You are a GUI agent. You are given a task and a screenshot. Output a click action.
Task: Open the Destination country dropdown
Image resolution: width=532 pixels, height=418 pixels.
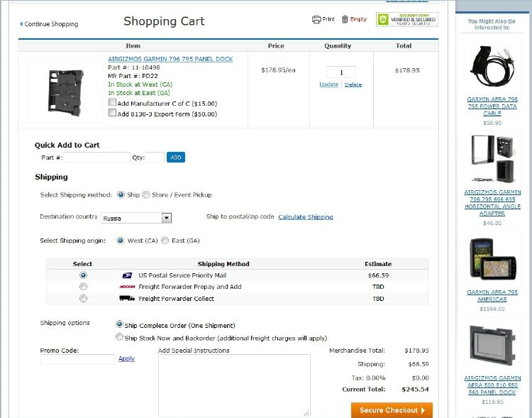pyautogui.click(x=136, y=218)
